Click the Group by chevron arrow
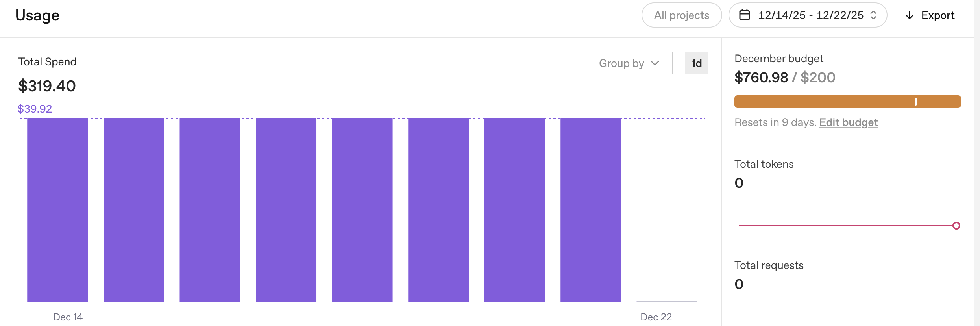The height and width of the screenshot is (326, 980). [x=655, y=63]
